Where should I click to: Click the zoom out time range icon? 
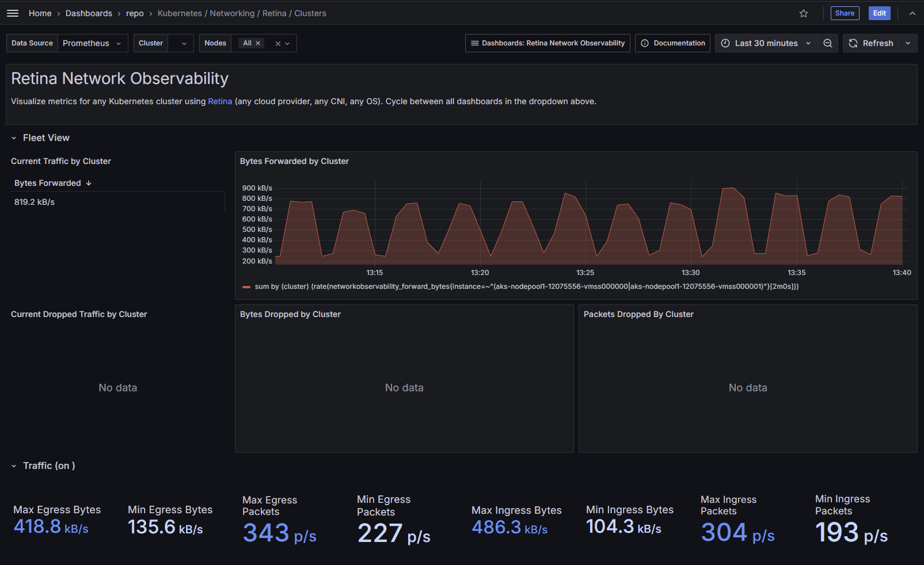pyautogui.click(x=827, y=43)
